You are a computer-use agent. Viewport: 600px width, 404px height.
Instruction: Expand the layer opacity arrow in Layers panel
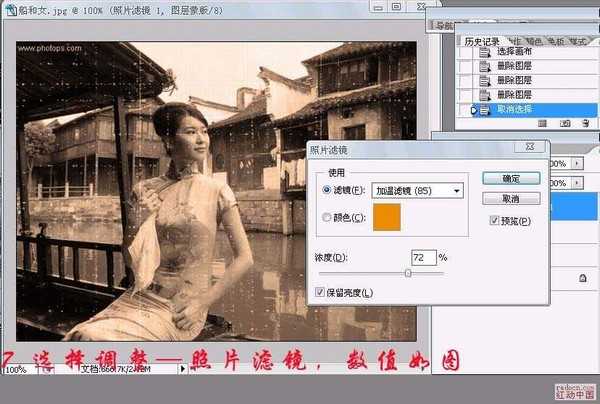point(576,163)
